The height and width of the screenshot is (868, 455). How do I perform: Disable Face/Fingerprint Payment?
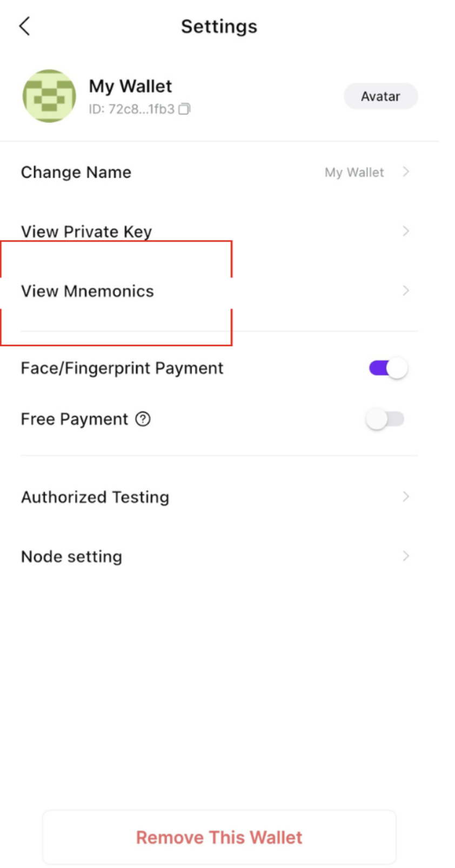[386, 368]
